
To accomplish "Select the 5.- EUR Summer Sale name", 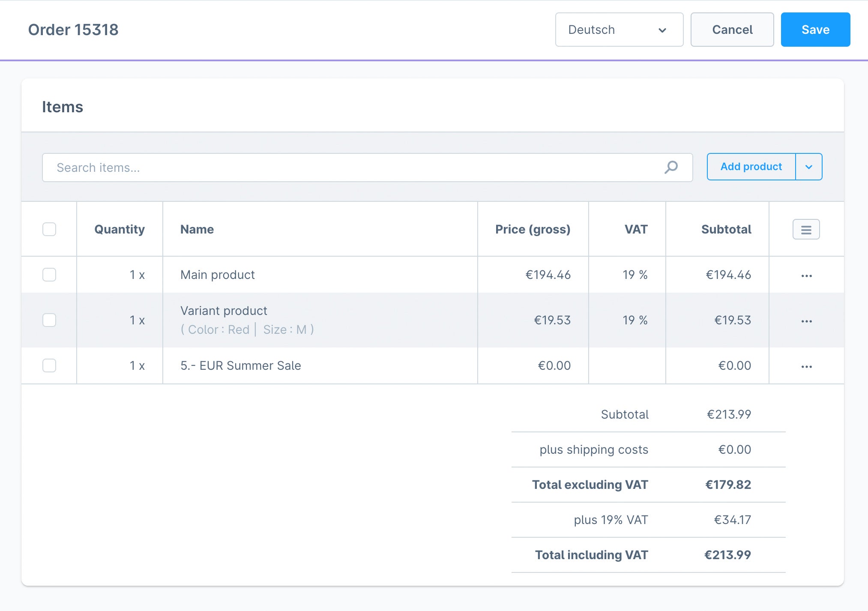I will (241, 365).
